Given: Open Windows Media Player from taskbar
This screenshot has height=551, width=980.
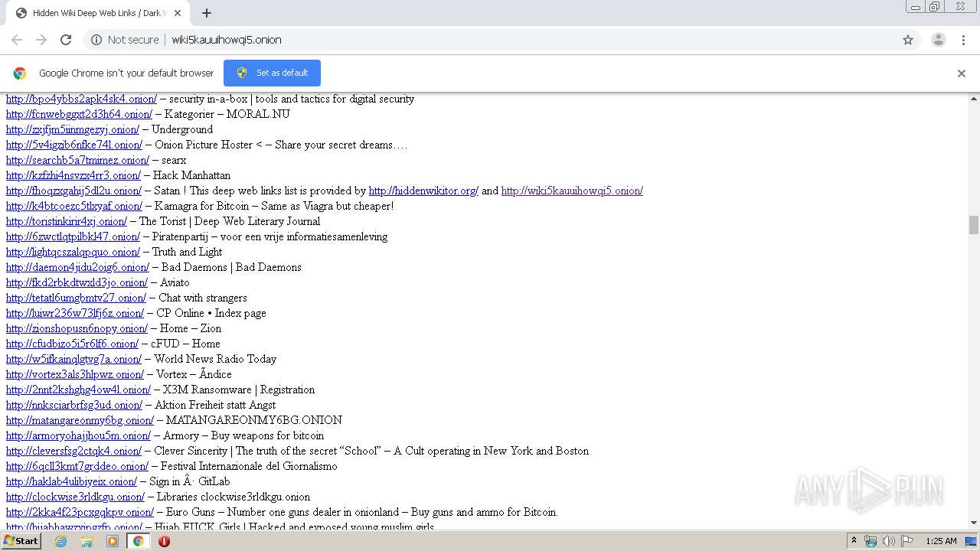Looking at the screenshot, I should point(113,541).
